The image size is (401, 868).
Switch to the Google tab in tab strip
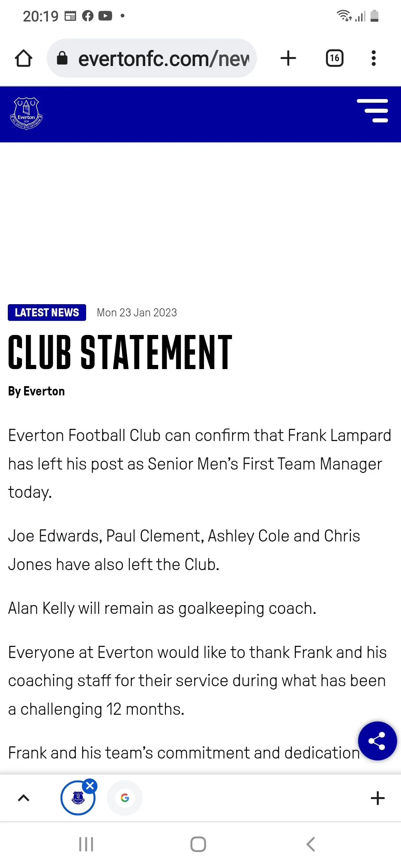tap(125, 798)
